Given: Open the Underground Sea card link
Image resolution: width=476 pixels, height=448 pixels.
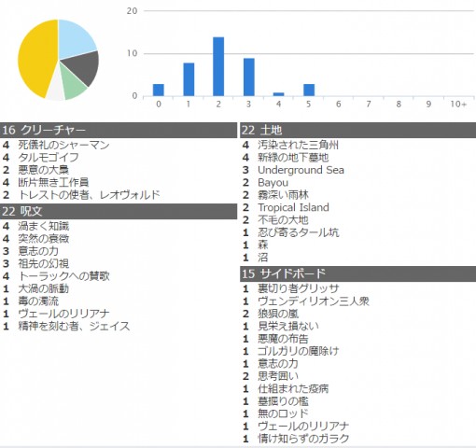Looking at the screenshot, I should (x=301, y=170).
